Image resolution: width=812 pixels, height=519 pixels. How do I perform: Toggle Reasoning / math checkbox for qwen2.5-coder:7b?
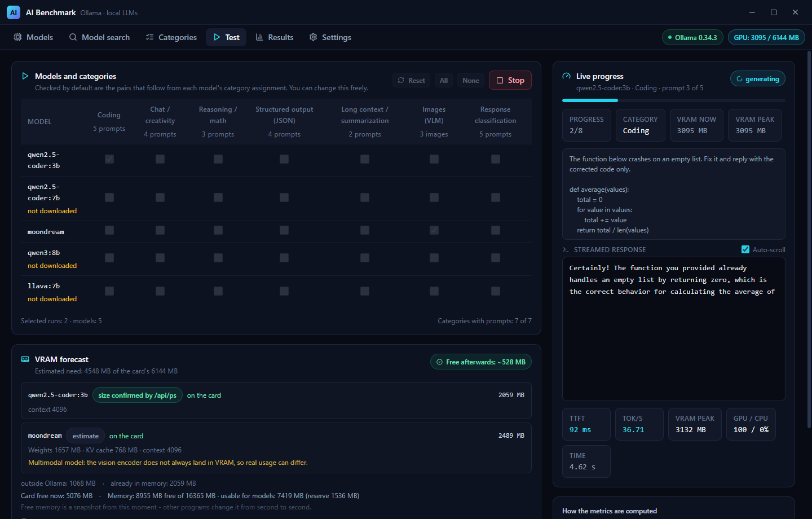(218, 197)
